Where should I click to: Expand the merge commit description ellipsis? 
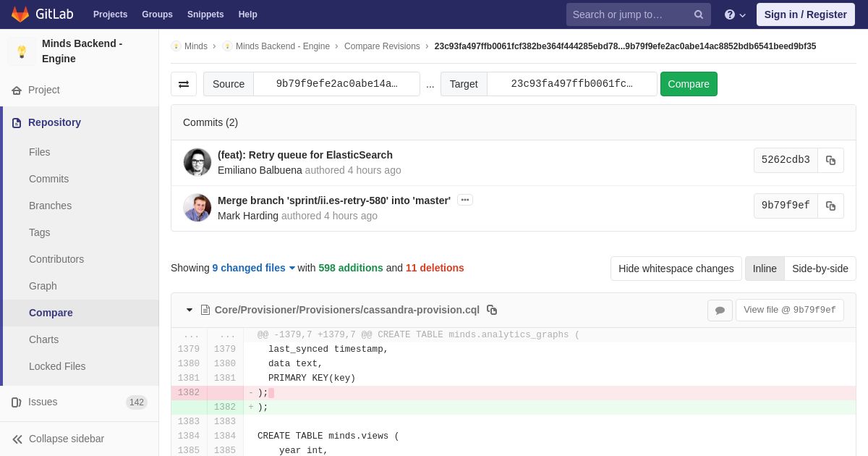pos(465,200)
